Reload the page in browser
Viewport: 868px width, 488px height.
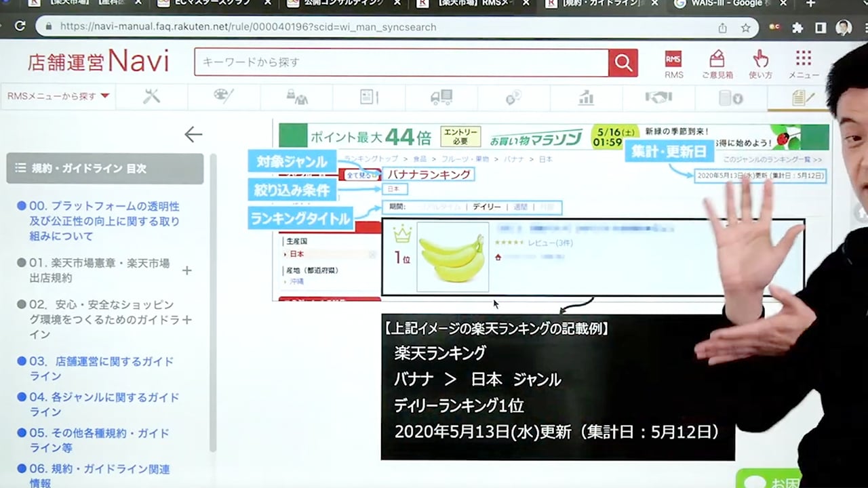tap(20, 27)
